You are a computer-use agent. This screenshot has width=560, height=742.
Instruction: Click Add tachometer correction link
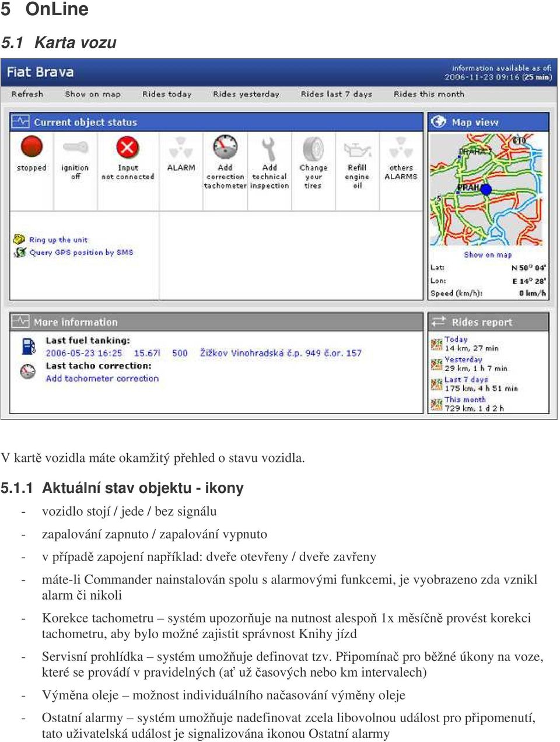click(x=102, y=379)
